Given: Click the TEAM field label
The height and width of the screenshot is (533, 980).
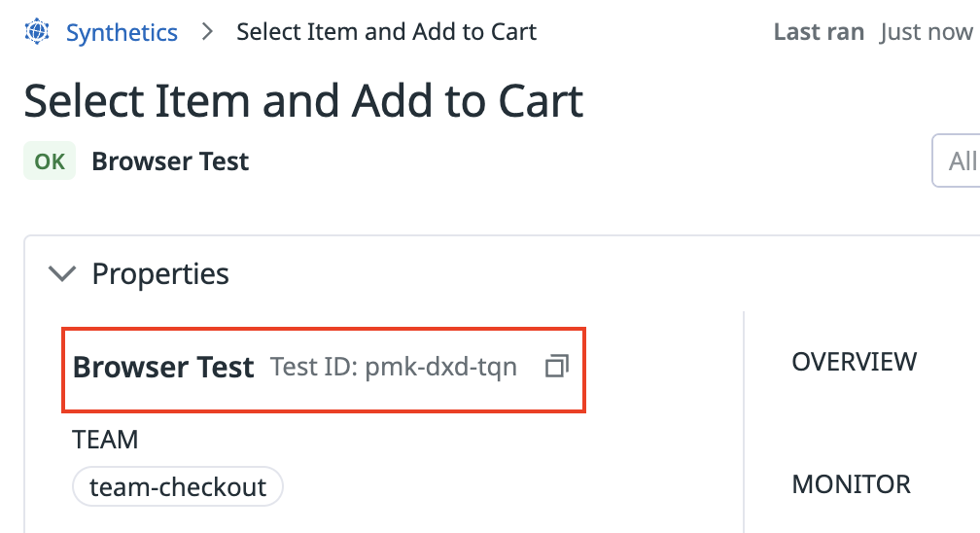Looking at the screenshot, I should point(105,440).
